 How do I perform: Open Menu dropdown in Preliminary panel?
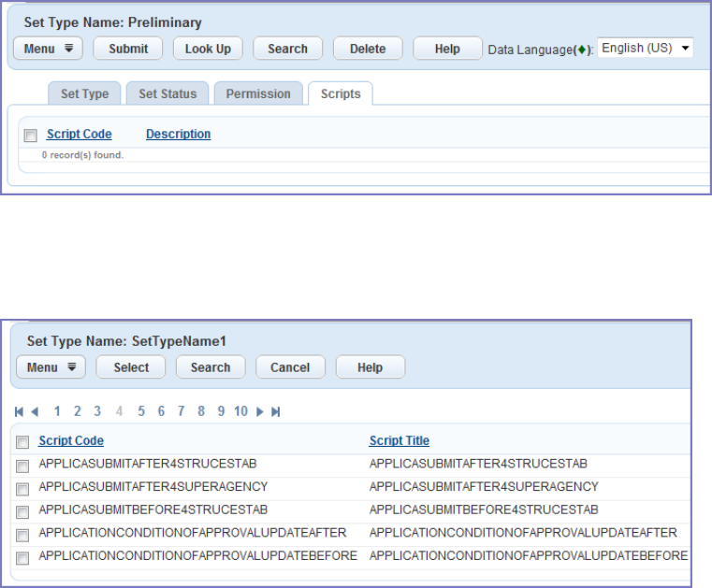click(48, 49)
